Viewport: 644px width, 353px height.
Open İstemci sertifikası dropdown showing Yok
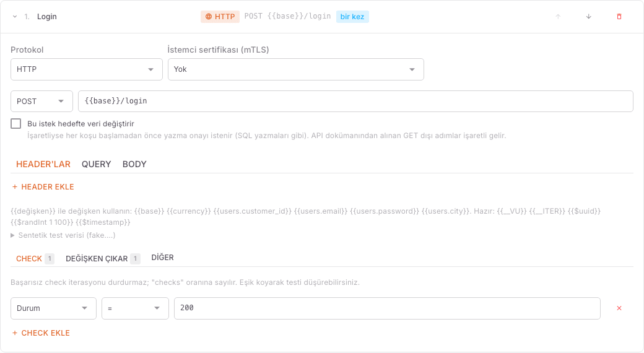coord(296,69)
